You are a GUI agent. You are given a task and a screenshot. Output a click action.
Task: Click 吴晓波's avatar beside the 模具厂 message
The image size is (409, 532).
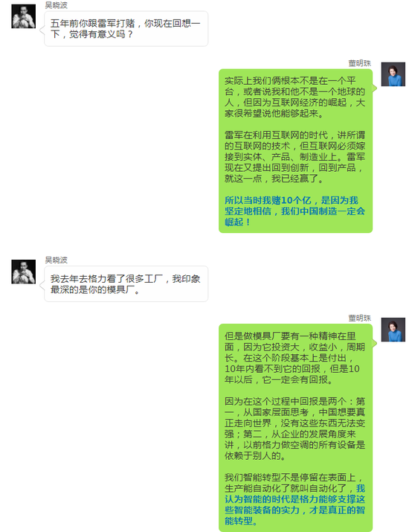click(x=23, y=272)
